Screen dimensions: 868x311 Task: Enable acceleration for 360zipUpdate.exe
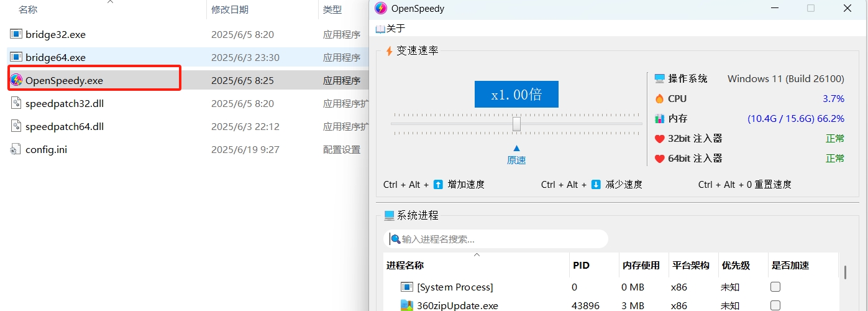tap(775, 305)
